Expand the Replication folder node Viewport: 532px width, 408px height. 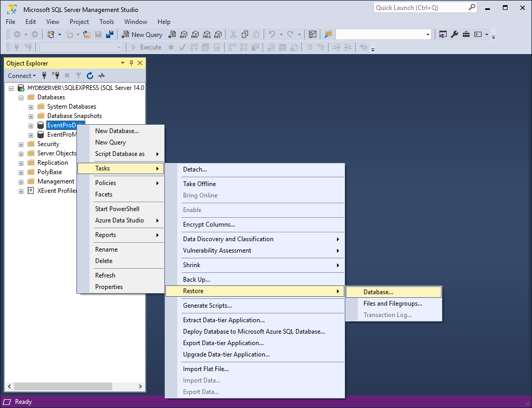[21, 163]
